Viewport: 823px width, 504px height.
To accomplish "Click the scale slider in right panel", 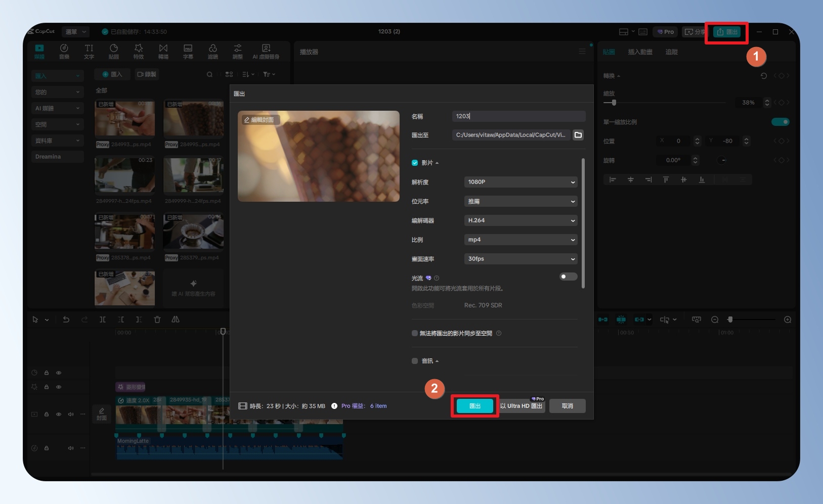I will click(614, 103).
